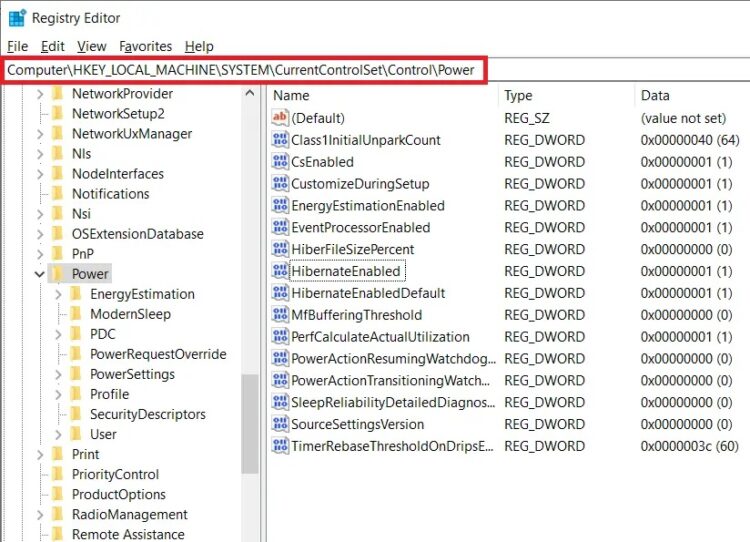Click the NetworkProvider folder icon
The width and height of the screenshot is (750, 542).
click(x=57, y=93)
